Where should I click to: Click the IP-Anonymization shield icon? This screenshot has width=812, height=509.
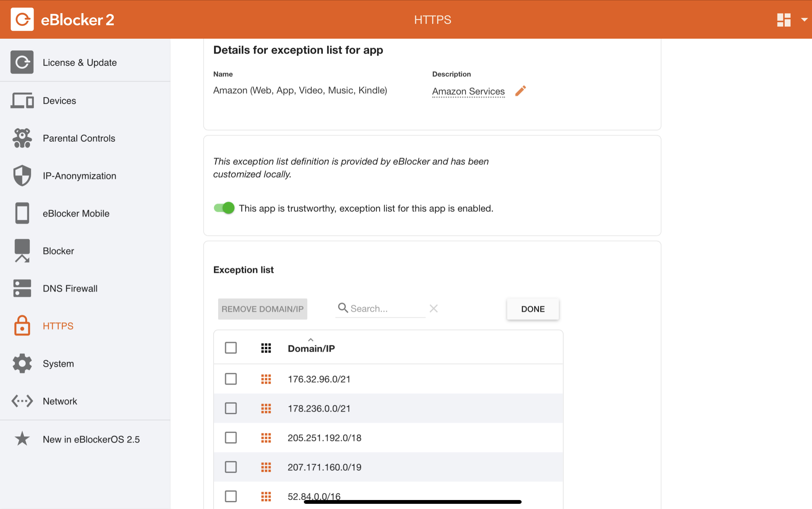point(22,176)
